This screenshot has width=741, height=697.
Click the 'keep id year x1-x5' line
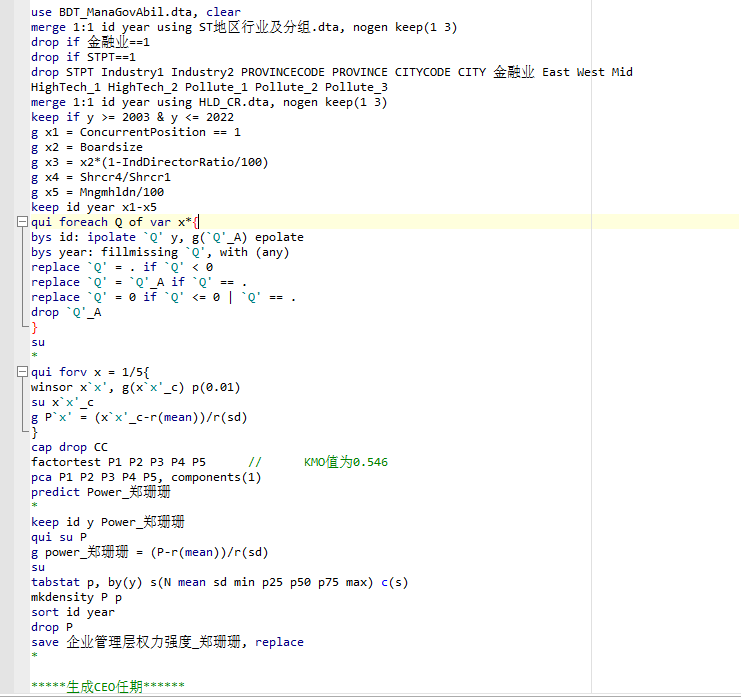click(x=93, y=207)
